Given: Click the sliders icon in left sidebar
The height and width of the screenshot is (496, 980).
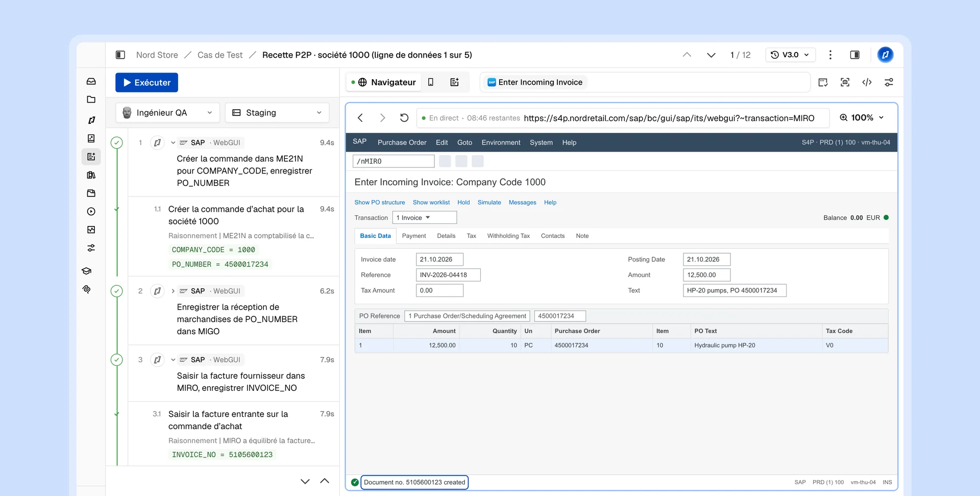Looking at the screenshot, I should pos(91,248).
